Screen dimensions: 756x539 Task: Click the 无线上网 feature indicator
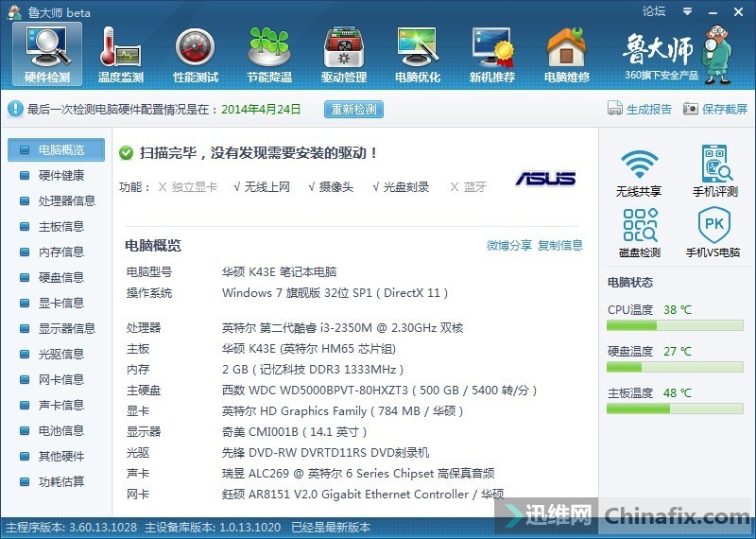[x=262, y=186]
